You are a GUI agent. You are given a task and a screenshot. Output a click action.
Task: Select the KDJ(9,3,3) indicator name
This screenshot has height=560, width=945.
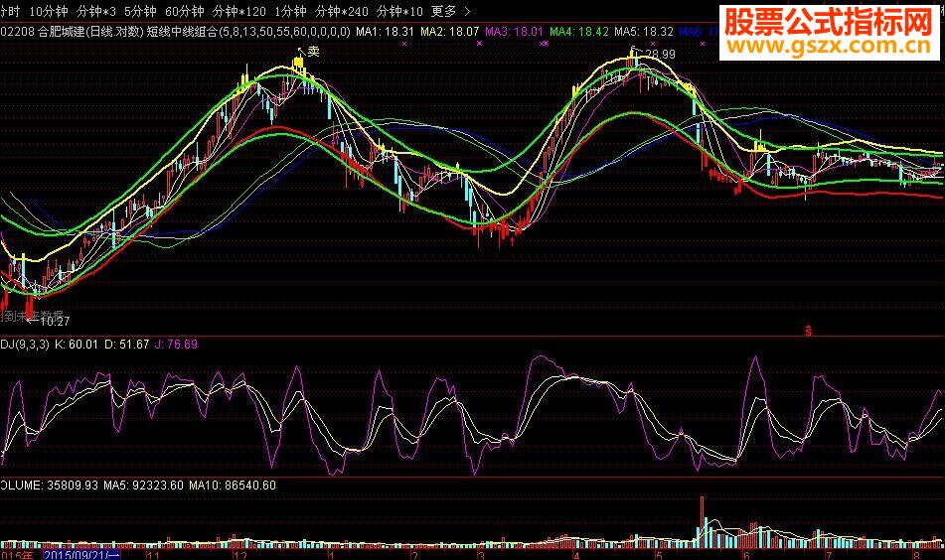coord(25,345)
